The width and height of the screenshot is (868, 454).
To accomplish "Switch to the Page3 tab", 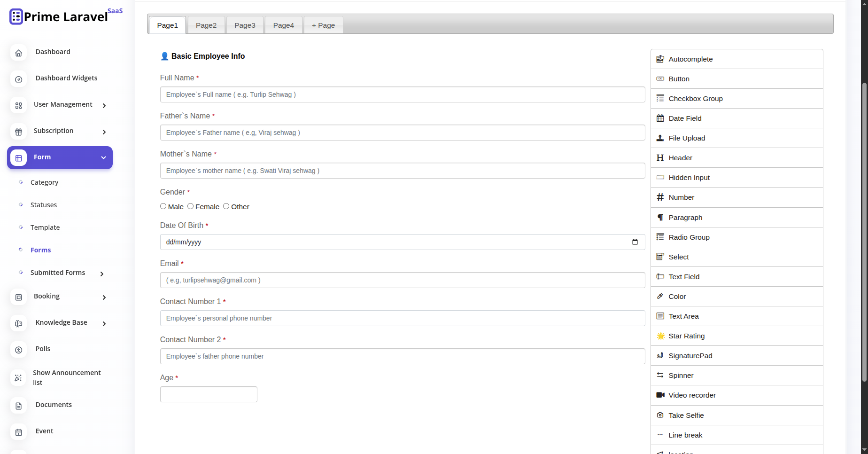I will pyautogui.click(x=245, y=25).
